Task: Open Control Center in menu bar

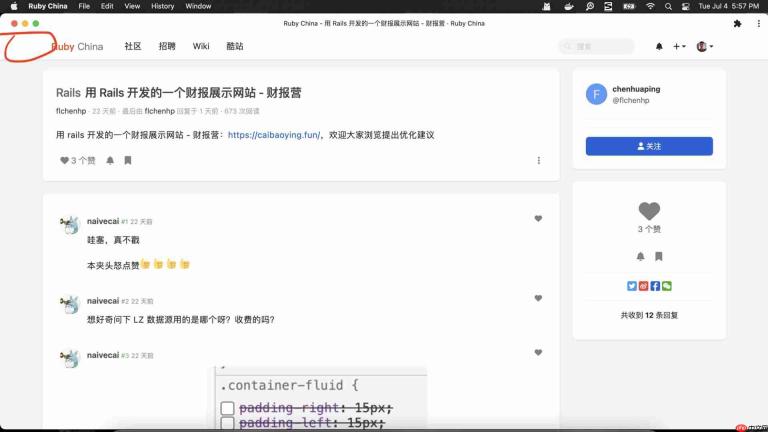Action: [x=686, y=6]
